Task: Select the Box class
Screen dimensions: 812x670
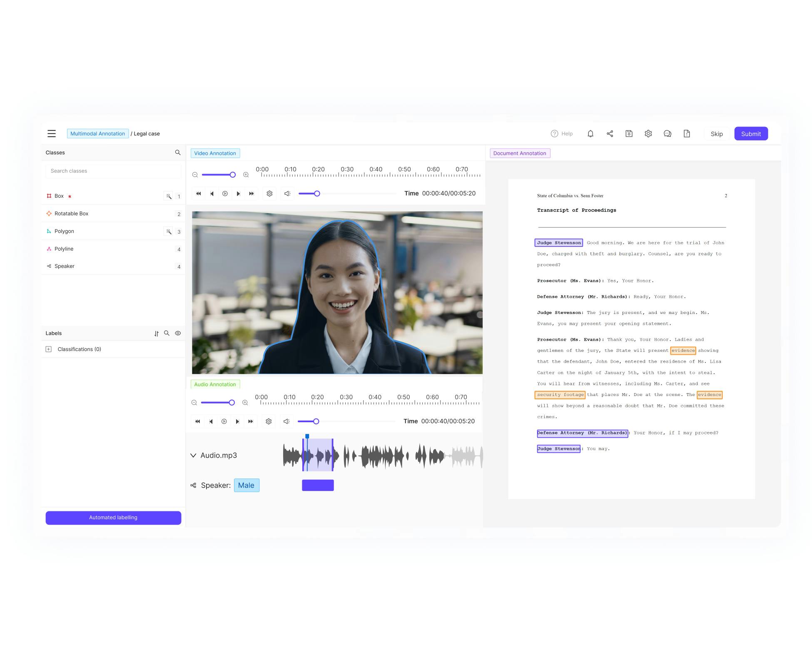Action: (x=113, y=196)
